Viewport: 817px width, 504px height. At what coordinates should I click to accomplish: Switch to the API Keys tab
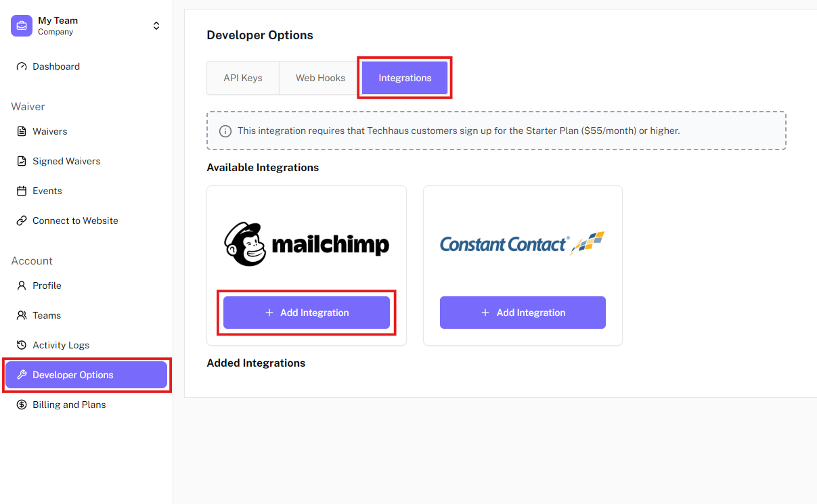[x=243, y=78]
